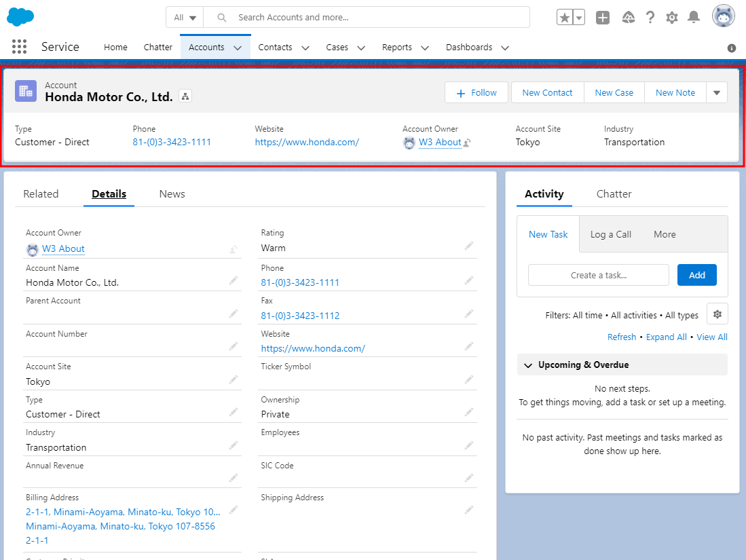Edit Annual Revenue pencil icon

pyautogui.click(x=233, y=478)
